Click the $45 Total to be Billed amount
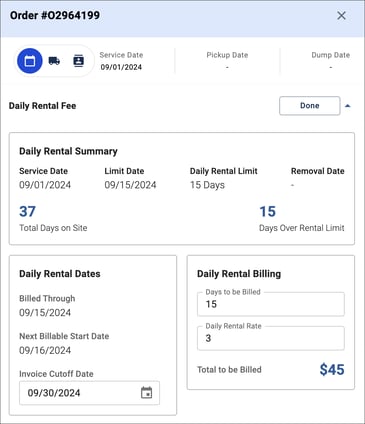This screenshot has height=424, width=365. click(x=332, y=370)
